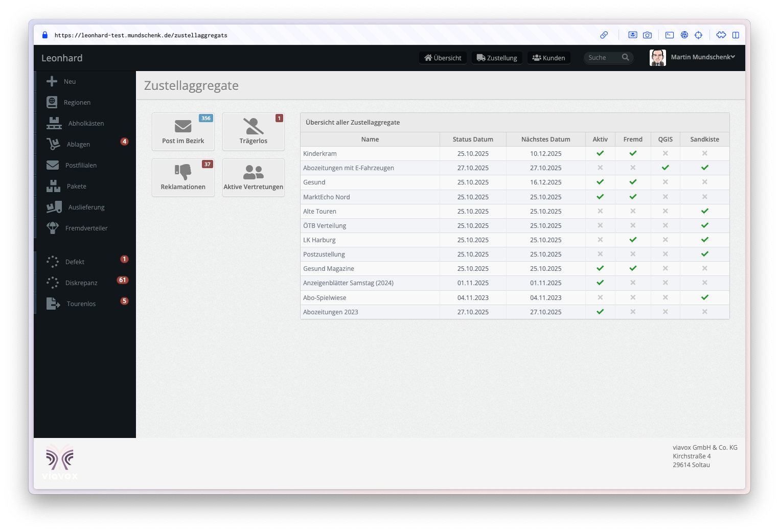Open the Kunden navigation menu
This screenshot has height=532, width=779.
pyautogui.click(x=548, y=58)
